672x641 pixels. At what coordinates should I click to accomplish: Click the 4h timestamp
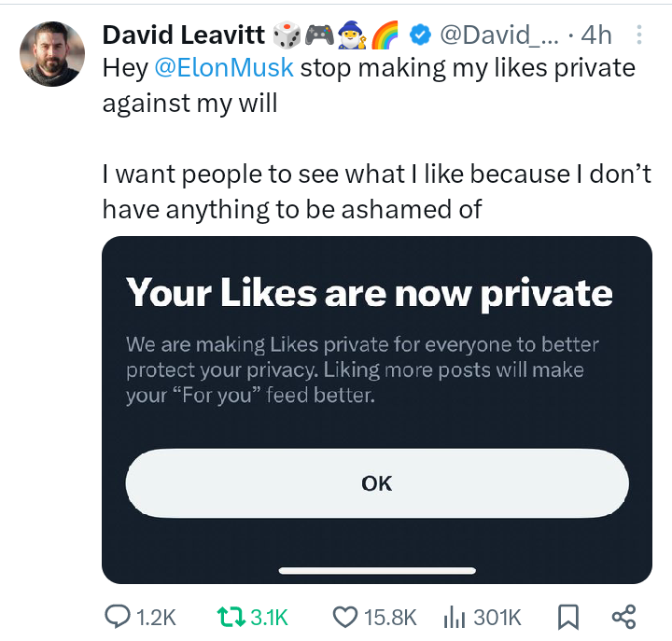click(595, 35)
